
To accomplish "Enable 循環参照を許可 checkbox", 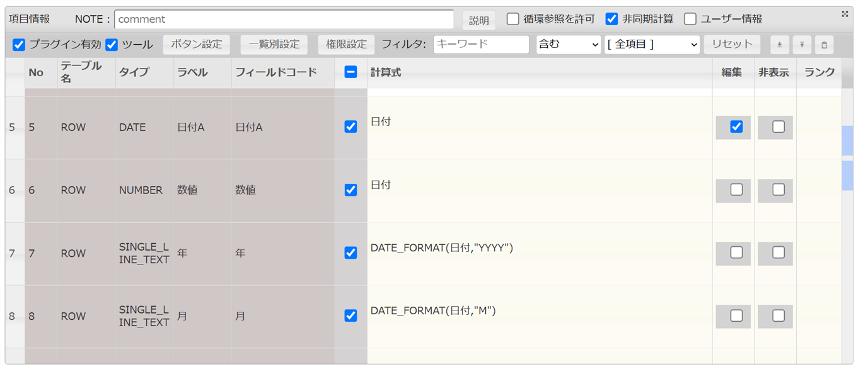I will point(513,19).
